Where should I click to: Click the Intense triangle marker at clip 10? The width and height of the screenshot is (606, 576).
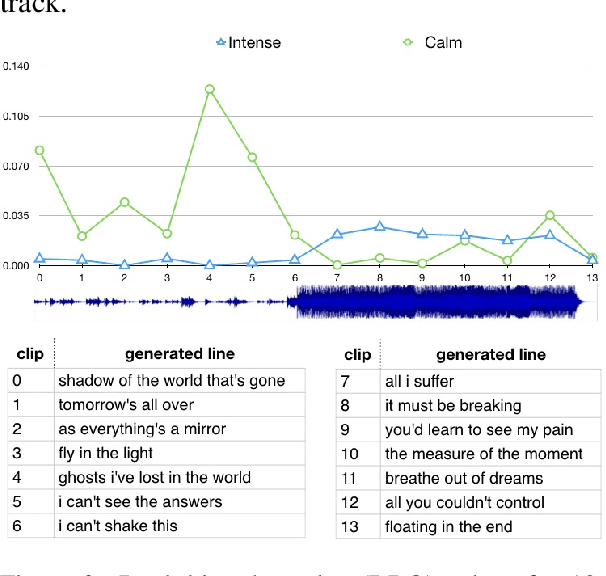pyautogui.click(x=465, y=235)
